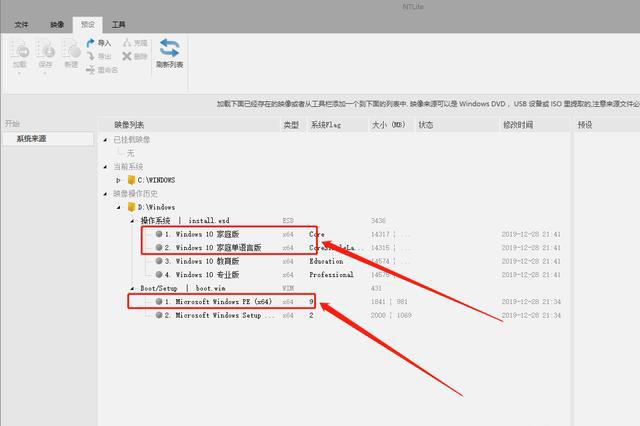Click the Professional flag cell
Viewport: 640px width, 426px height.
pos(331,275)
